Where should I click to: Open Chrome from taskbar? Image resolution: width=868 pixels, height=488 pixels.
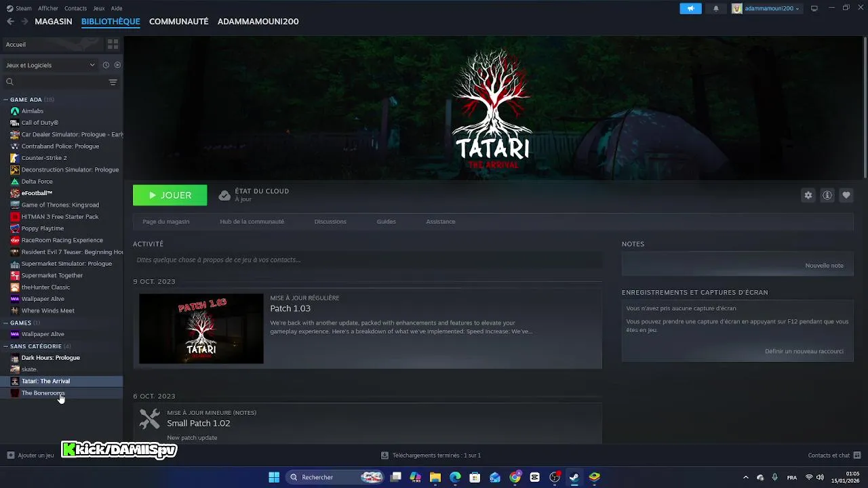515,477
